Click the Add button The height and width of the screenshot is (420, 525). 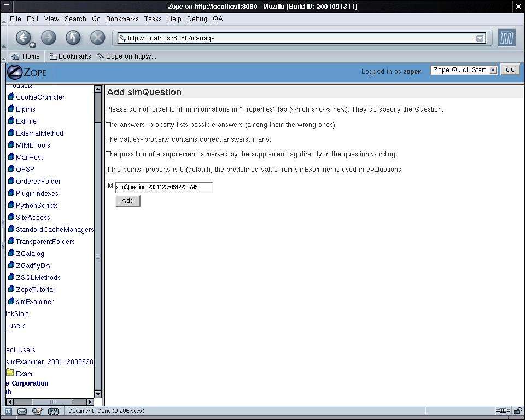point(128,201)
